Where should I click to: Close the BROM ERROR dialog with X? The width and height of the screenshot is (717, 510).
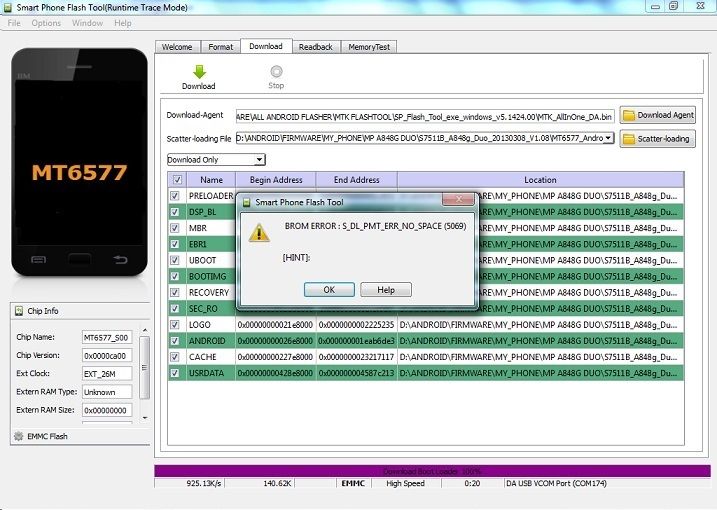[458, 199]
